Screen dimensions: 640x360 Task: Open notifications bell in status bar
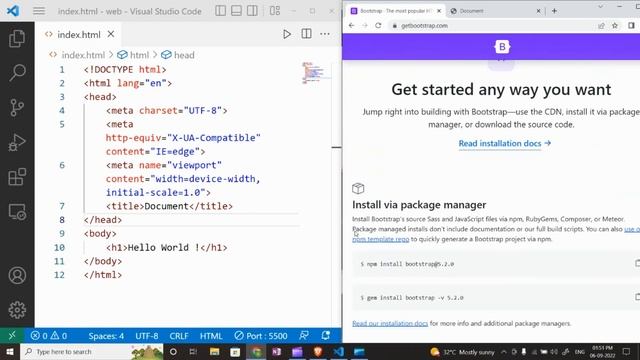point(325,336)
